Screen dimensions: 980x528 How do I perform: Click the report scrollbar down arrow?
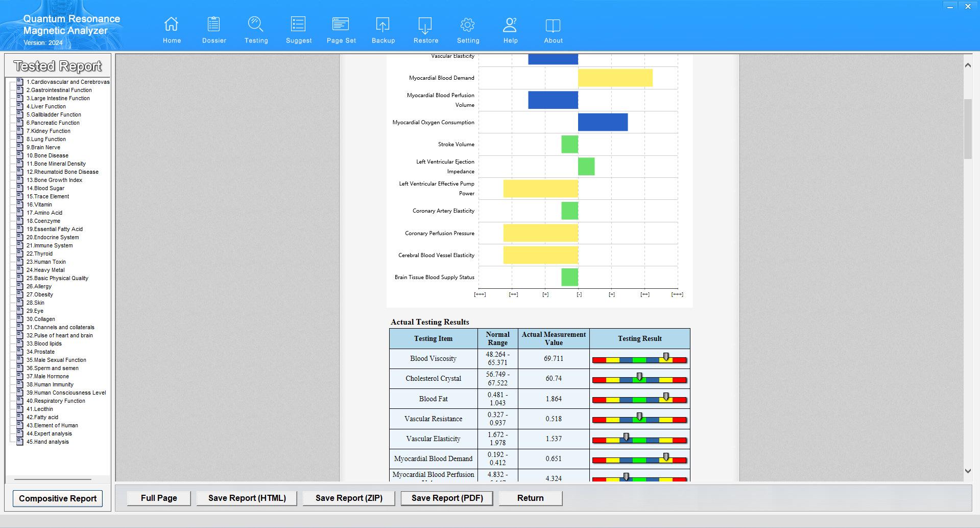[967, 471]
